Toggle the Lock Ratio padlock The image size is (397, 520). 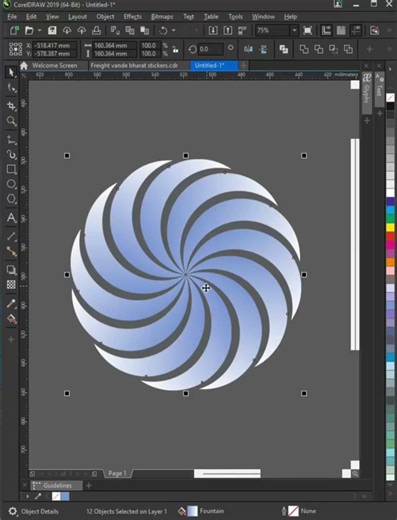175,49
